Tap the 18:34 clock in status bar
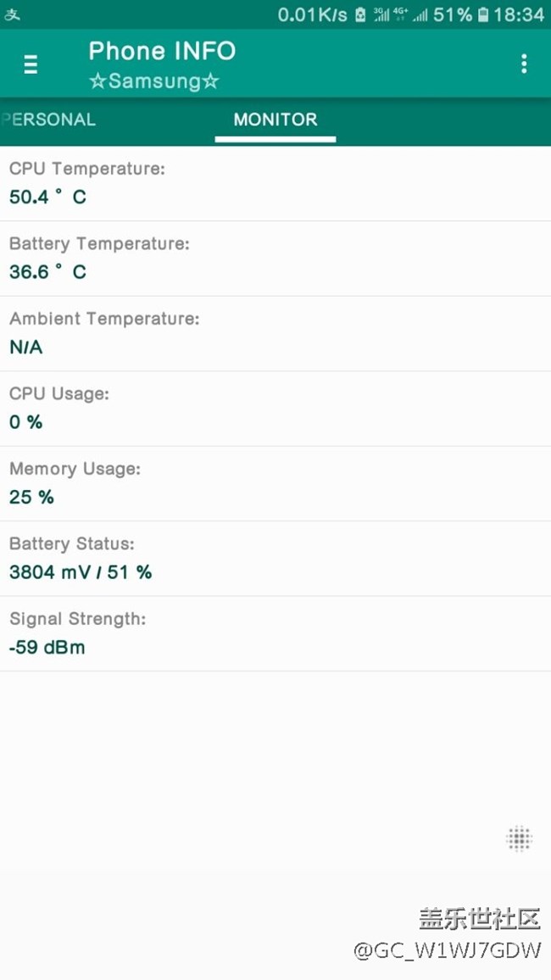The height and width of the screenshot is (980, 551). (x=519, y=14)
